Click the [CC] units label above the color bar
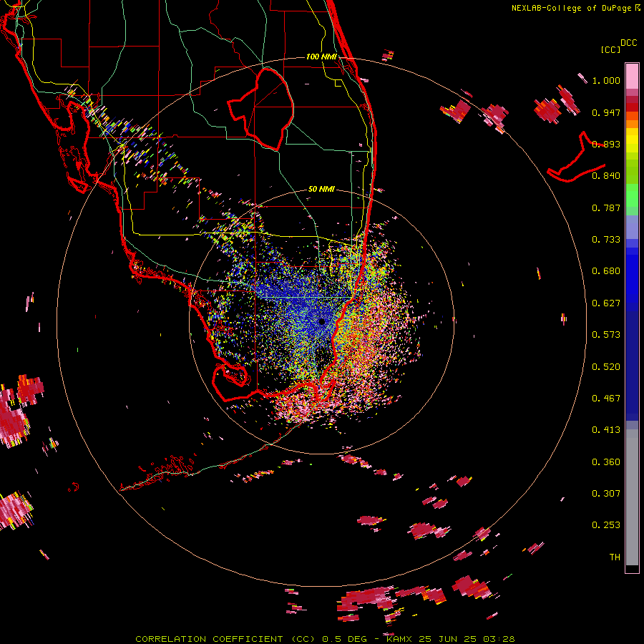This screenshot has height=644, width=644. pyautogui.click(x=611, y=49)
